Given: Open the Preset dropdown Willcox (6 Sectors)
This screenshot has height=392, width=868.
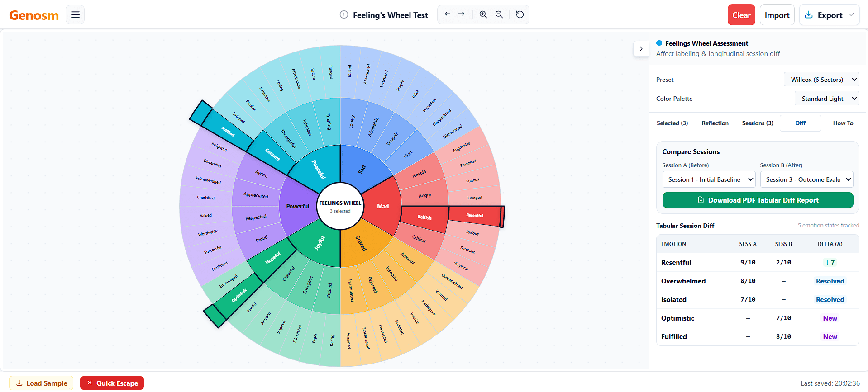Looking at the screenshot, I should pos(821,80).
